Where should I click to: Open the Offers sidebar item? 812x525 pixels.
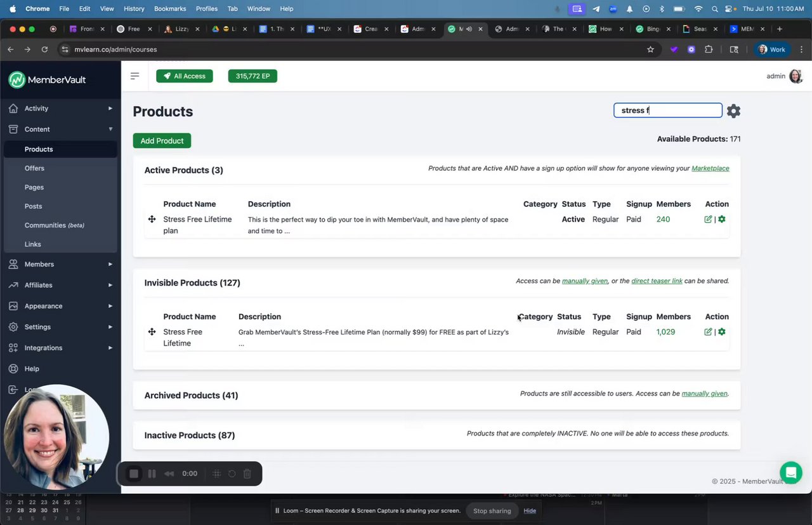34,168
